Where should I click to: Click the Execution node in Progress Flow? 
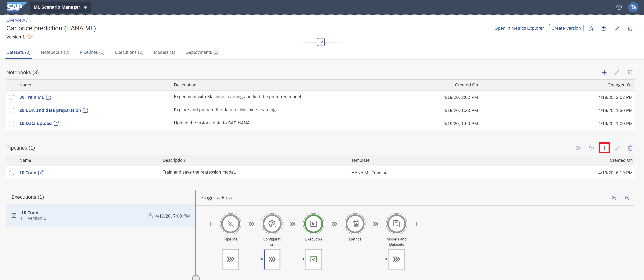pyautogui.click(x=313, y=224)
